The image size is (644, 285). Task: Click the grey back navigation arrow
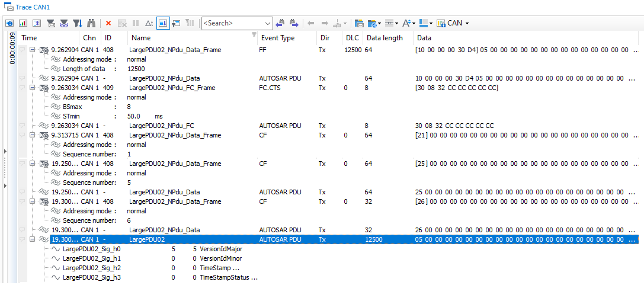coord(311,24)
